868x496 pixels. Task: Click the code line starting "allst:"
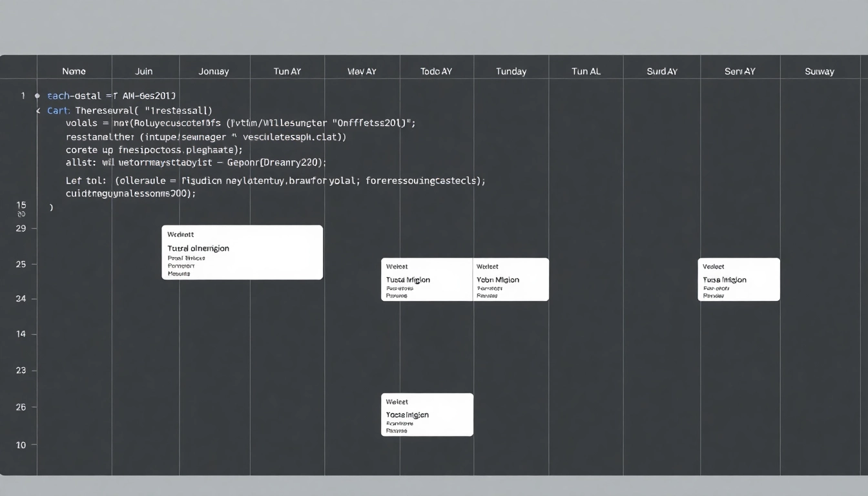pos(196,163)
